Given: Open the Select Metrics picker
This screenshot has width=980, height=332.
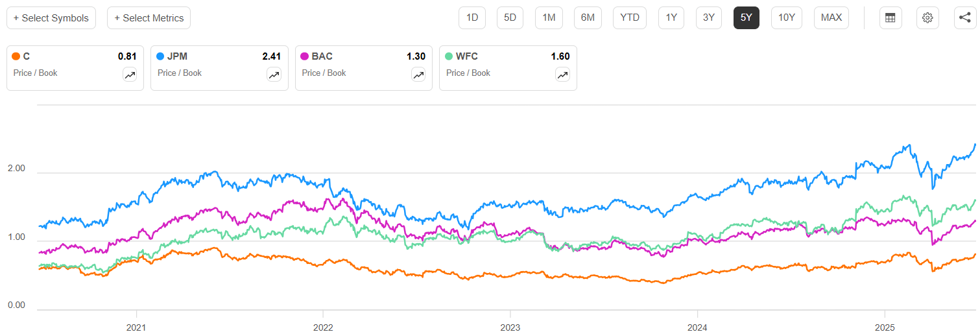Looking at the screenshot, I should (x=149, y=18).
